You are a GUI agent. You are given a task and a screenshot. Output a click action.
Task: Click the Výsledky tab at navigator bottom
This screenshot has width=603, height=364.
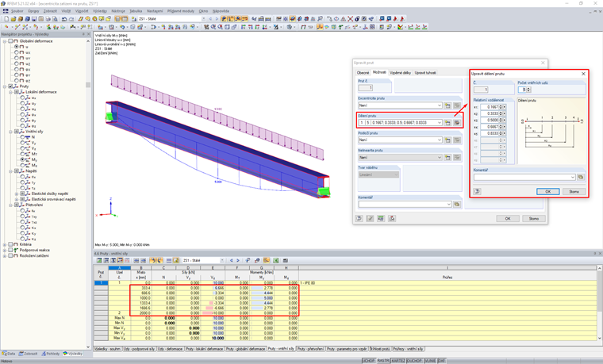(73, 354)
